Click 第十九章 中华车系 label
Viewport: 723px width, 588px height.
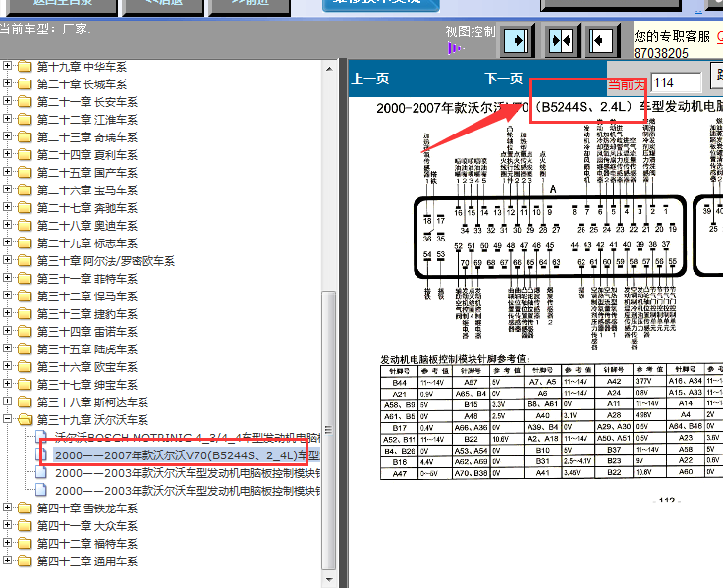coord(82,67)
